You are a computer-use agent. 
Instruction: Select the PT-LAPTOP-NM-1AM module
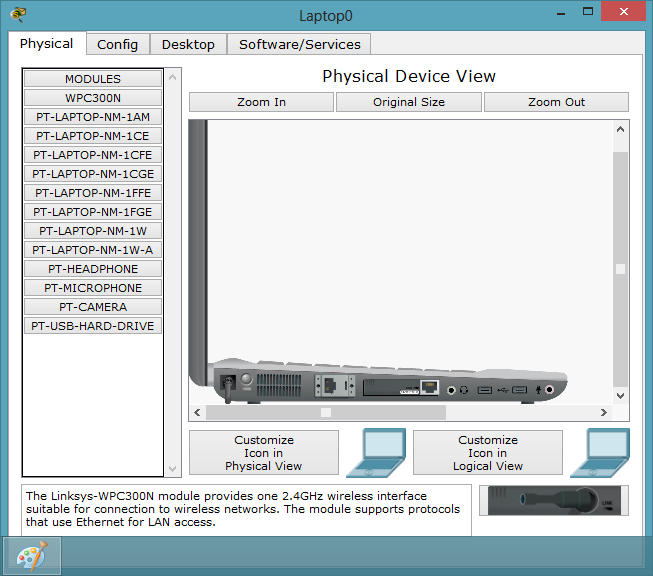[x=93, y=117]
